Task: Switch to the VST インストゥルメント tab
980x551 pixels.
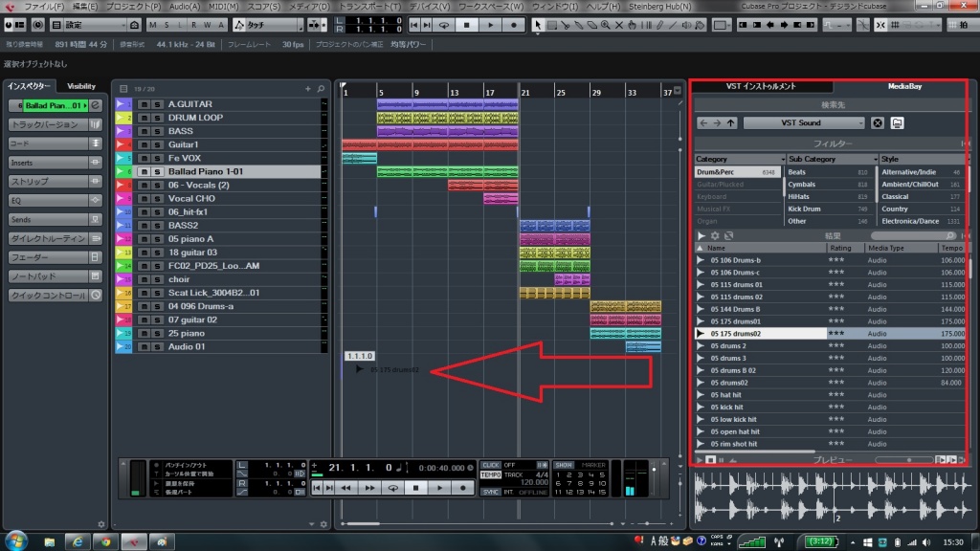Action: click(x=761, y=86)
